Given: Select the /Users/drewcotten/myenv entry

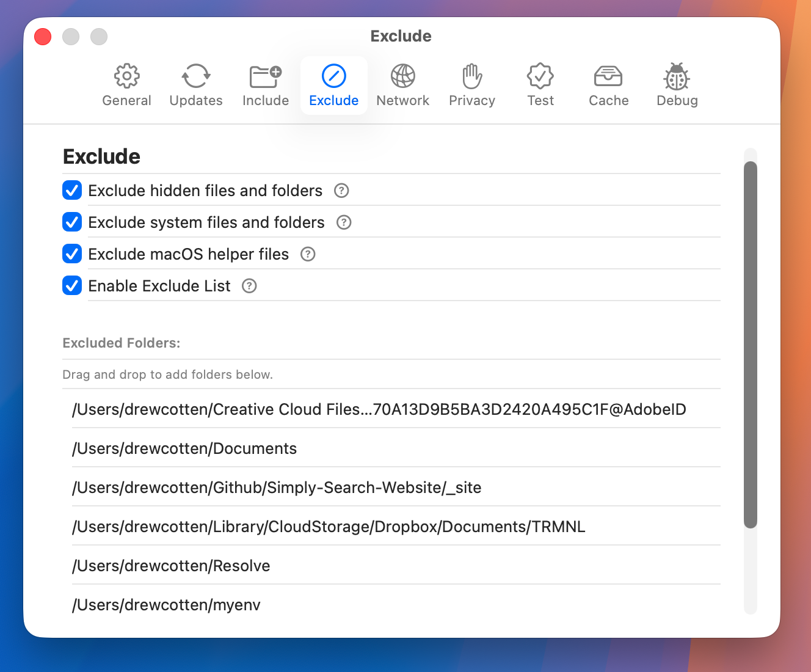Looking at the screenshot, I should pos(165,604).
